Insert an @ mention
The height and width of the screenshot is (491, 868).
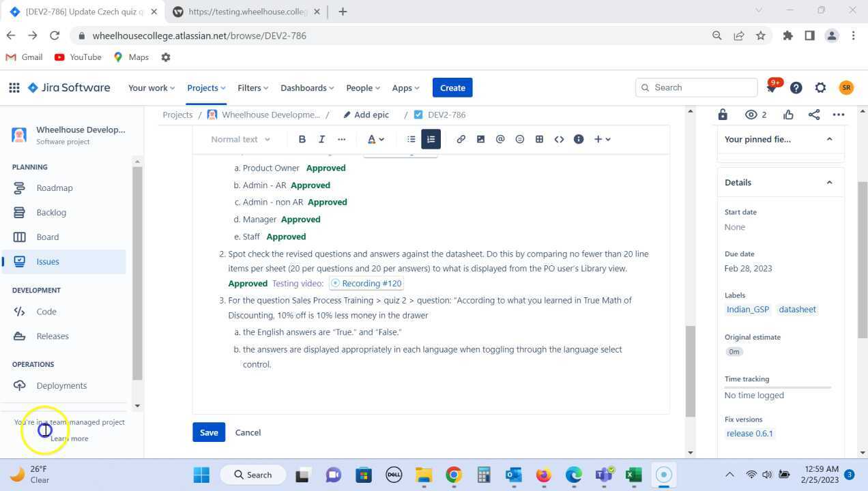point(500,139)
